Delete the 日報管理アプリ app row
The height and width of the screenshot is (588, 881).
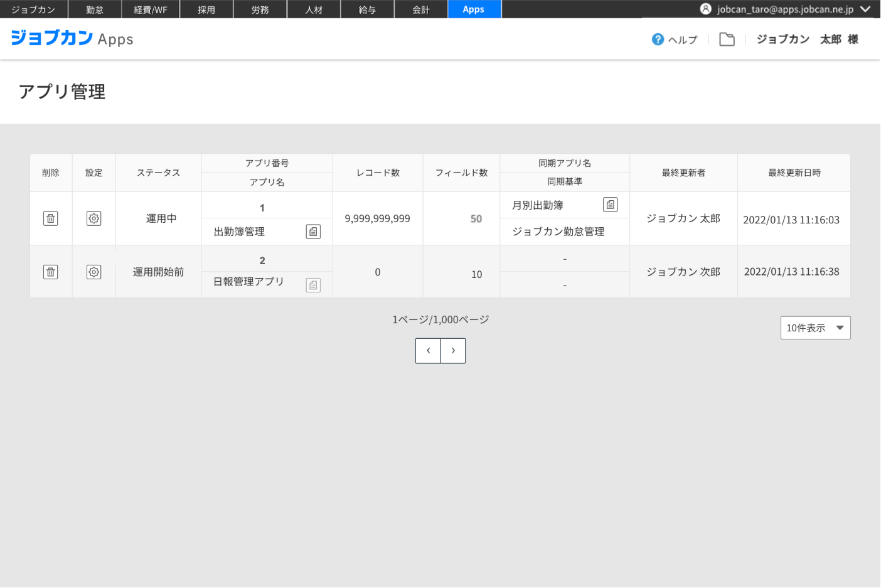[x=51, y=272]
